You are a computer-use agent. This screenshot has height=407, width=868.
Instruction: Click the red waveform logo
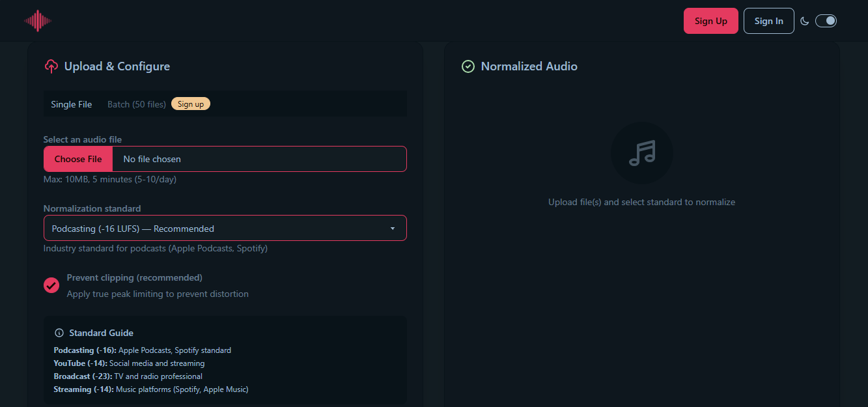pos(37,20)
